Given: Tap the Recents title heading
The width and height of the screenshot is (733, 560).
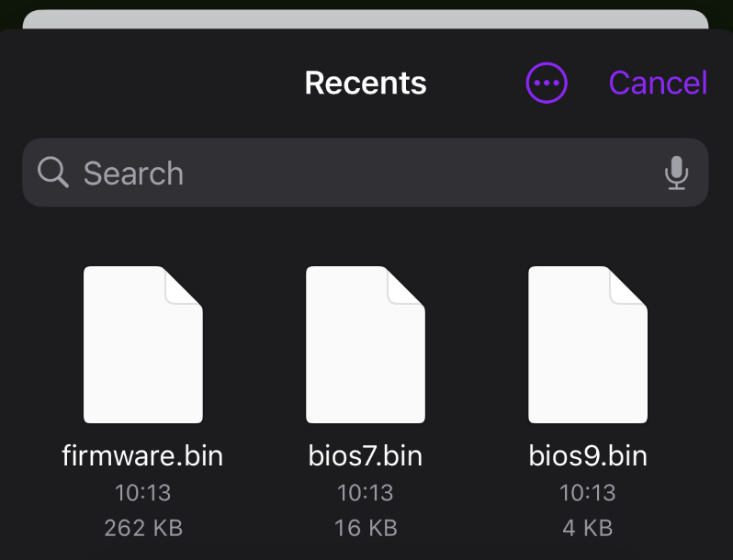Looking at the screenshot, I should (366, 84).
